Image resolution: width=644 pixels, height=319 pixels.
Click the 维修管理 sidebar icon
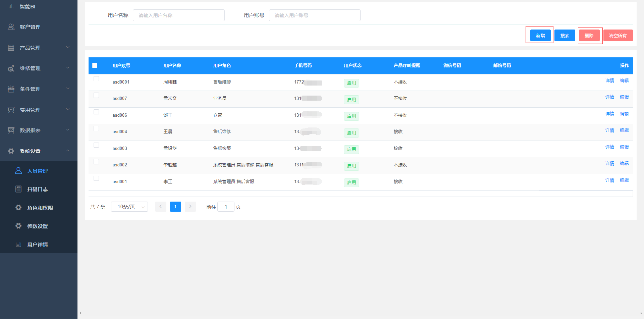click(11, 68)
